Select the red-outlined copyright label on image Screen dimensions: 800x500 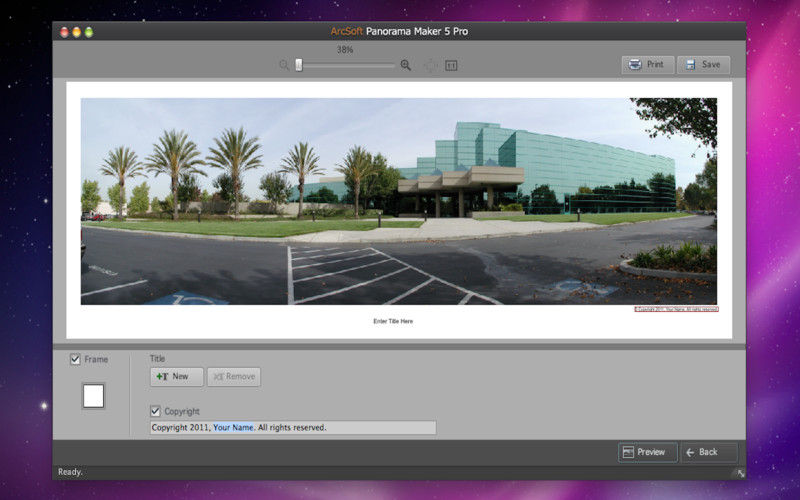pos(677,309)
